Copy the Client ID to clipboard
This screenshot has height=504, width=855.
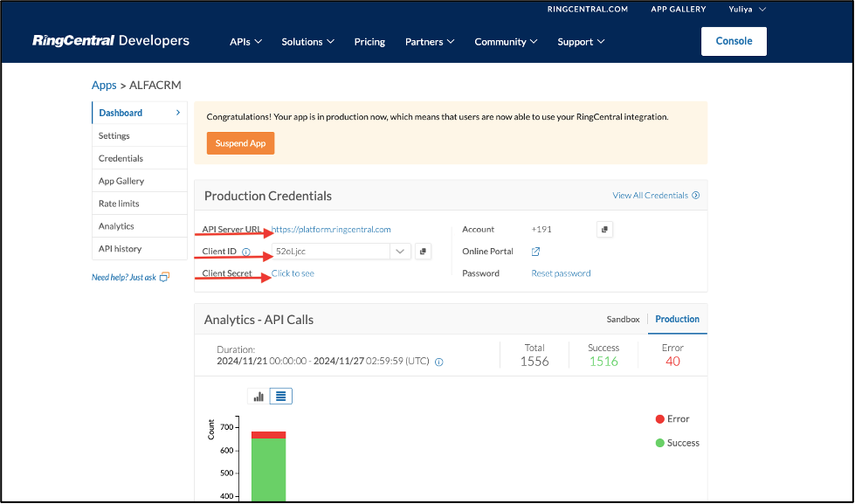click(x=423, y=252)
